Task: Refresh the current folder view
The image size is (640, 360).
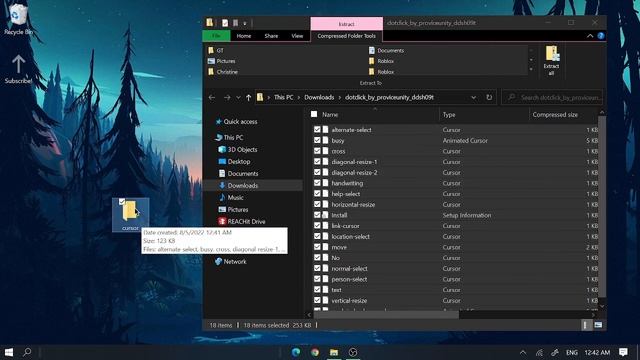Action: click(x=489, y=98)
